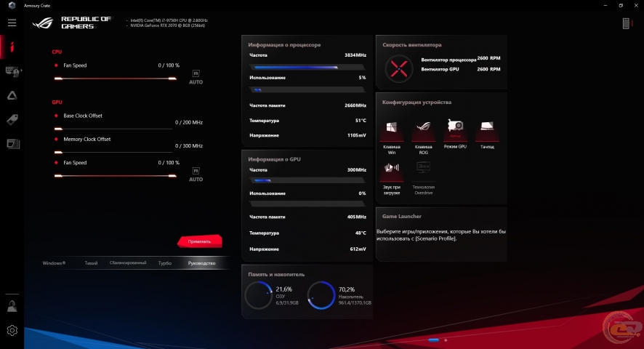The height and width of the screenshot is (349, 644).
Task: Click CPU frequency value 3834MHz
Action: pyautogui.click(x=355, y=55)
